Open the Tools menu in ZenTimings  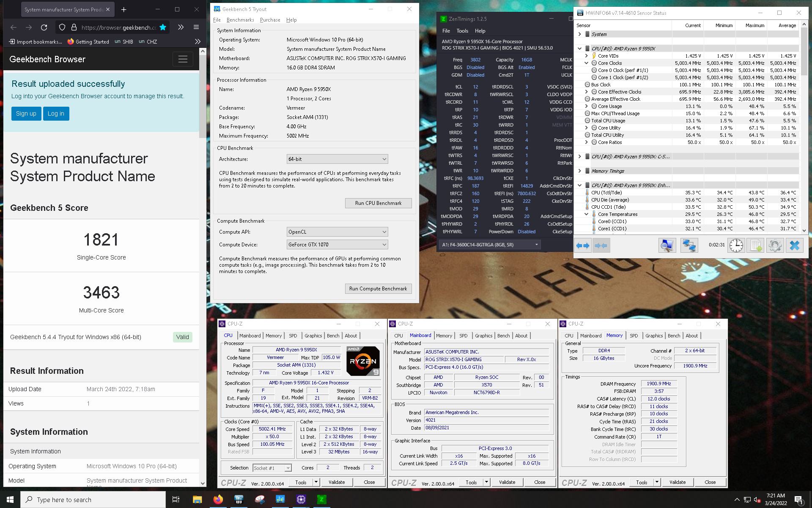click(462, 31)
